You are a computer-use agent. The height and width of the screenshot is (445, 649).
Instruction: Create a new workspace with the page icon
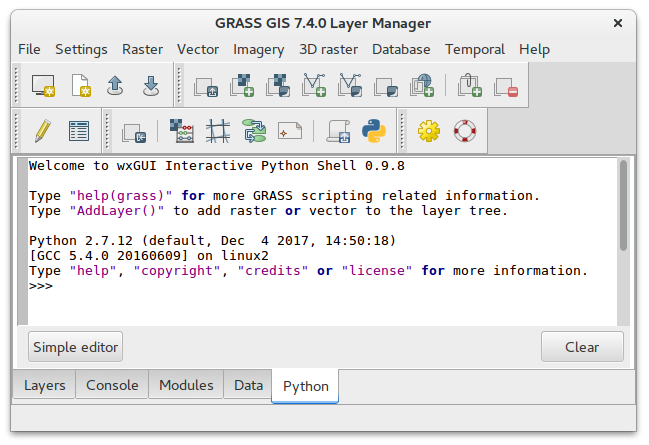(x=81, y=86)
